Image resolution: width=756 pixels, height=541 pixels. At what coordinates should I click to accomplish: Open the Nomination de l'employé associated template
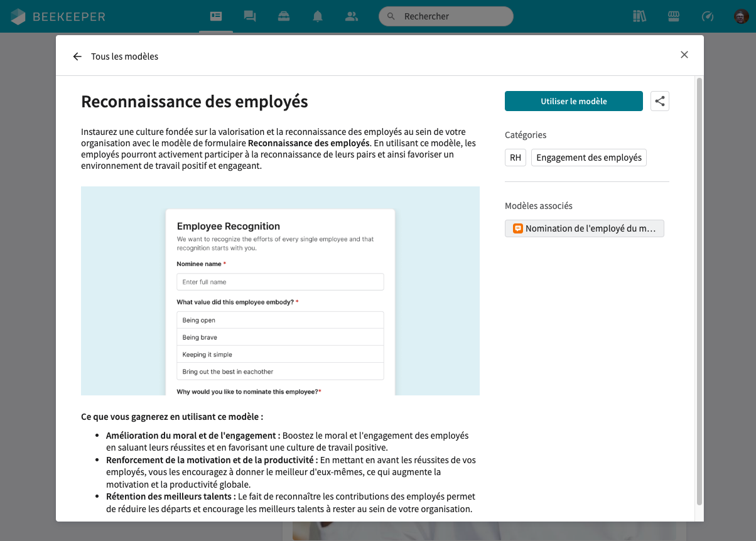click(x=584, y=228)
